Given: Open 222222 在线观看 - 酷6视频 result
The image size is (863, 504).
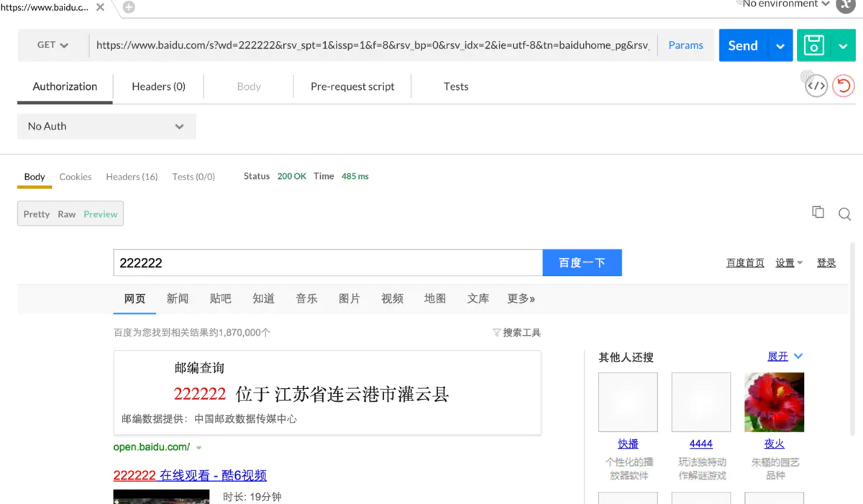Looking at the screenshot, I should pos(190,475).
